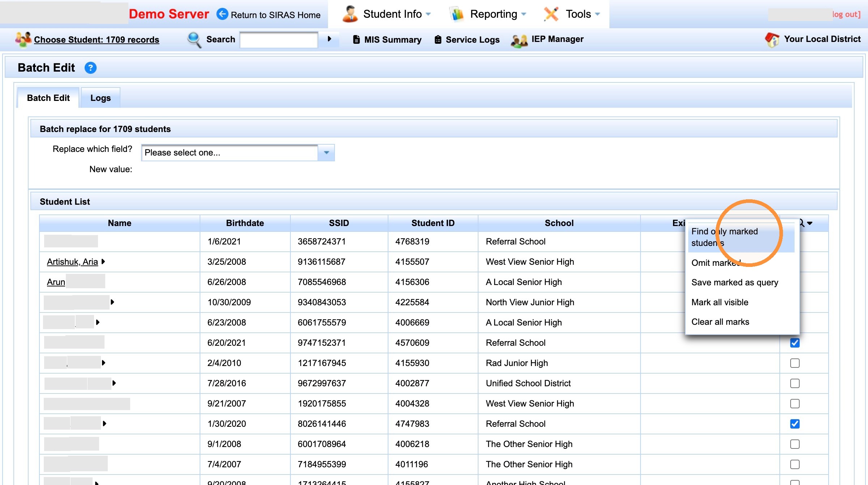
Task: Check the box for Unified School District row
Action: [795, 383]
